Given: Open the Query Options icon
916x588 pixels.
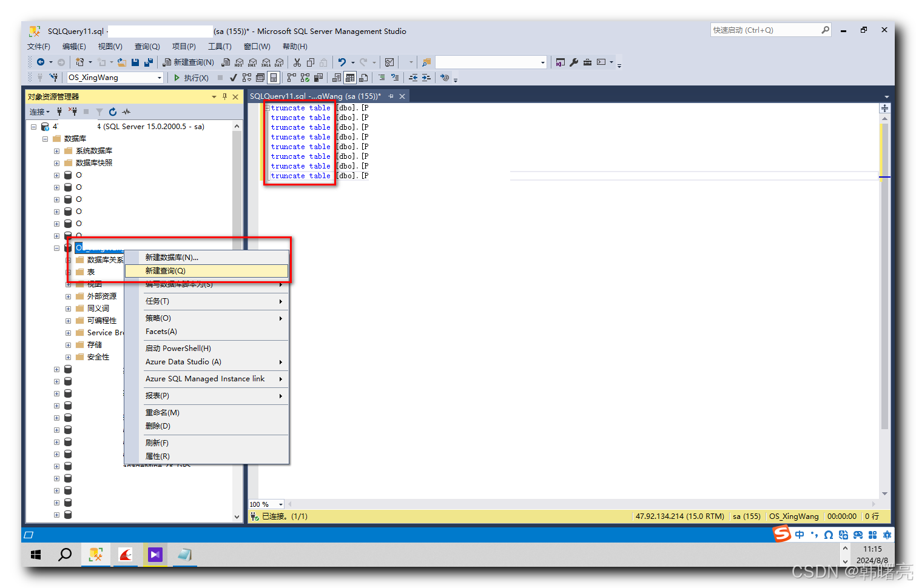Looking at the screenshot, I should pos(260,78).
